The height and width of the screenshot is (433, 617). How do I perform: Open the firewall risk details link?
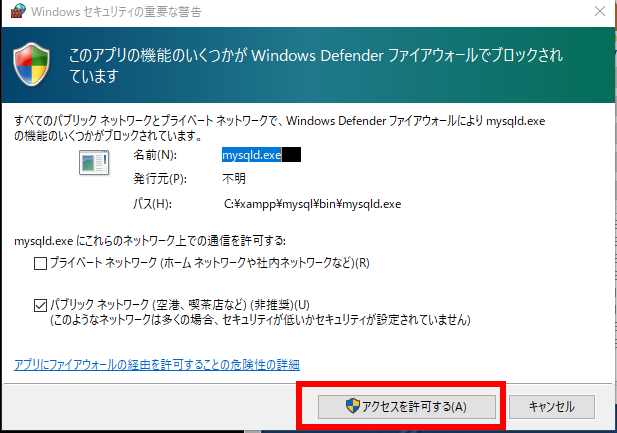157,365
